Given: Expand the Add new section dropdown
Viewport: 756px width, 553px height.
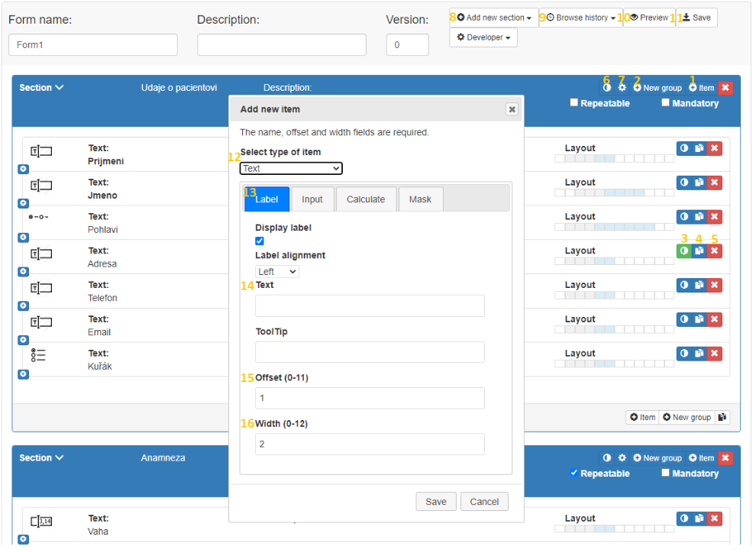Looking at the screenshot, I should 494,18.
